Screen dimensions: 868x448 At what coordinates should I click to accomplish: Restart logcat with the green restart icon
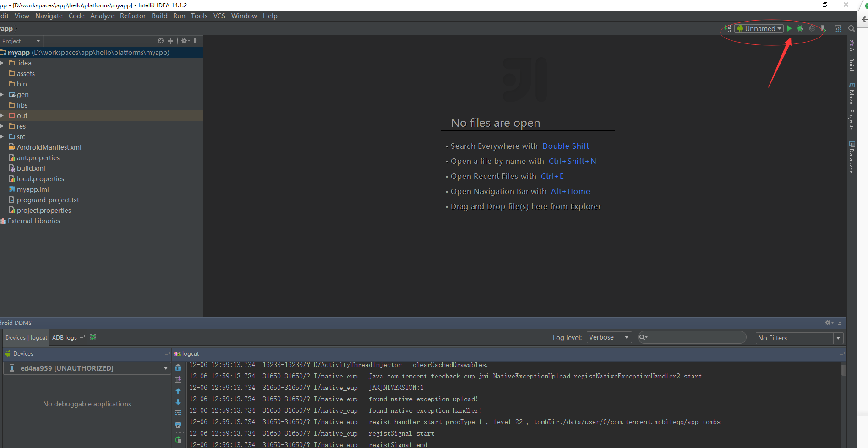pos(178,440)
